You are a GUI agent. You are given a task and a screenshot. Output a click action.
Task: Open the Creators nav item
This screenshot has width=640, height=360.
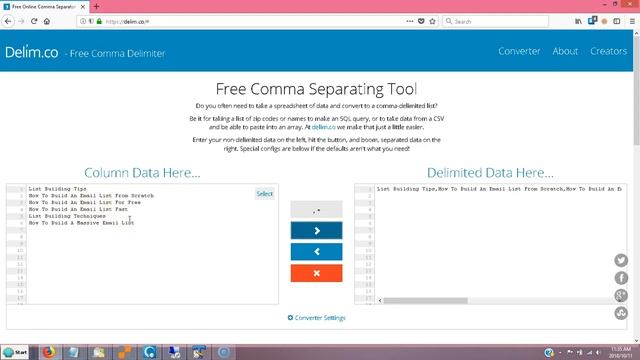click(x=608, y=51)
